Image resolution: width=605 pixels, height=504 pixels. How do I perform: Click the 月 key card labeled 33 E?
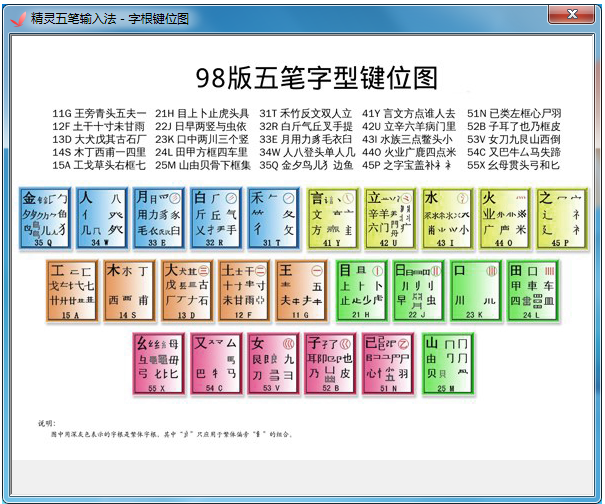click(159, 218)
